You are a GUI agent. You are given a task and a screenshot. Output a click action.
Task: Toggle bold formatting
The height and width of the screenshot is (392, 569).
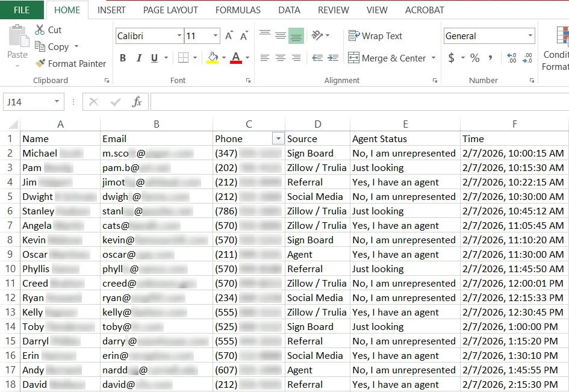[123, 58]
